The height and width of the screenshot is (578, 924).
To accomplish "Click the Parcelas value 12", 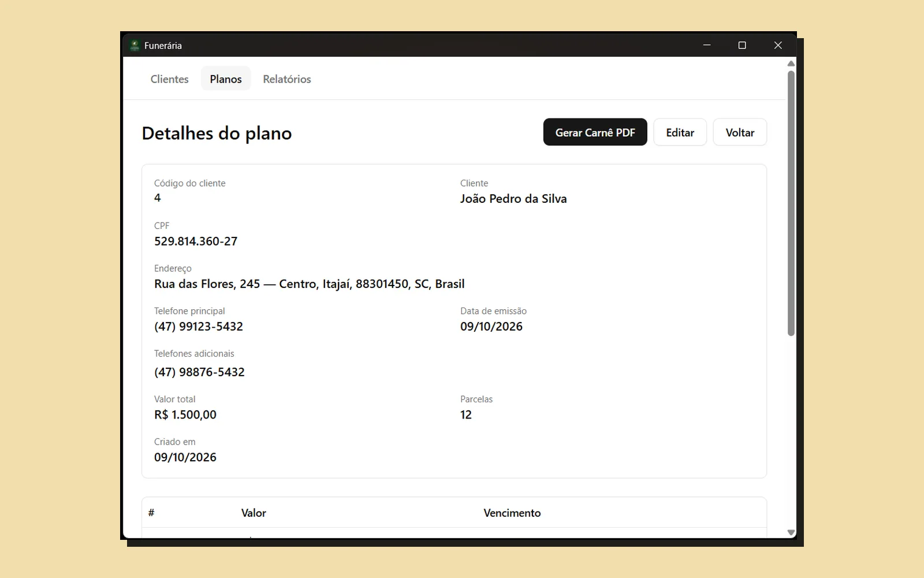I will tap(466, 415).
